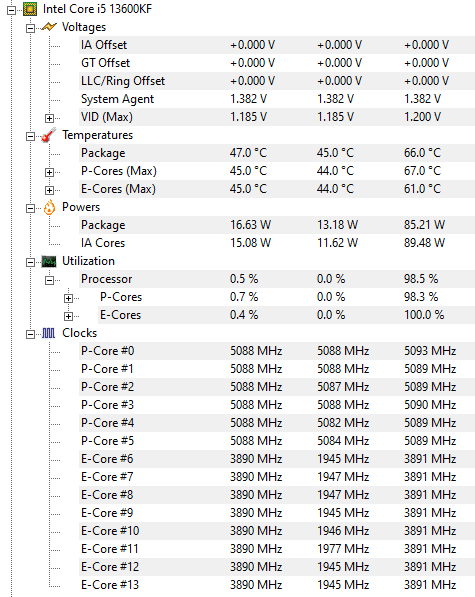Collapse the Temperatures section
The width and height of the screenshot is (475, 597).
pyautogui.click(x=30, y=136)
